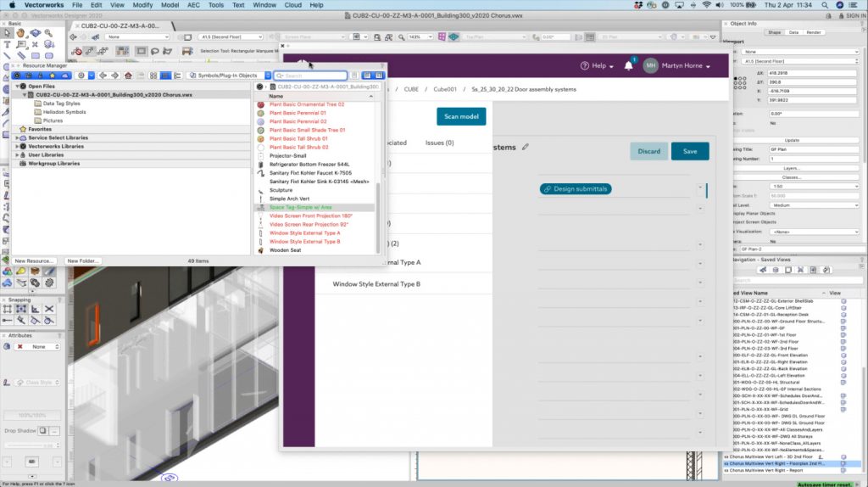Switch Resource Manager to thumbnail view
Screen dimensions: 868x487
153,76
